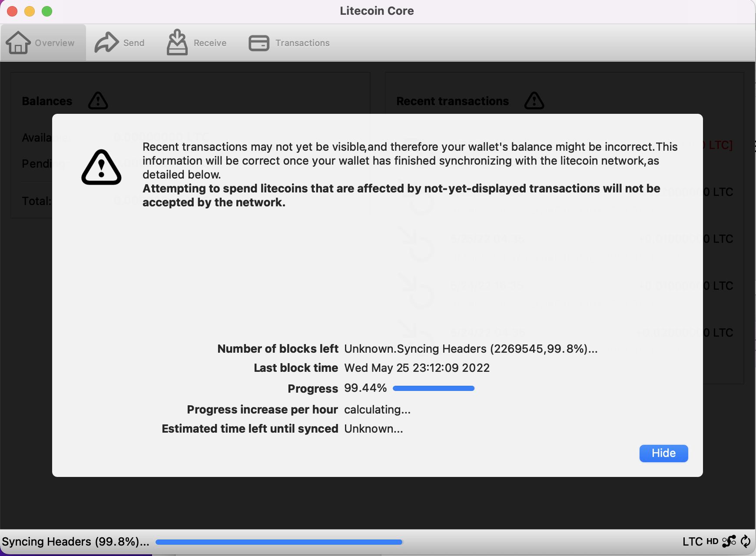The height and width of the screenshot is (556, 756).
Task: Switch to the Transactions tab
Action: (289, 42)
